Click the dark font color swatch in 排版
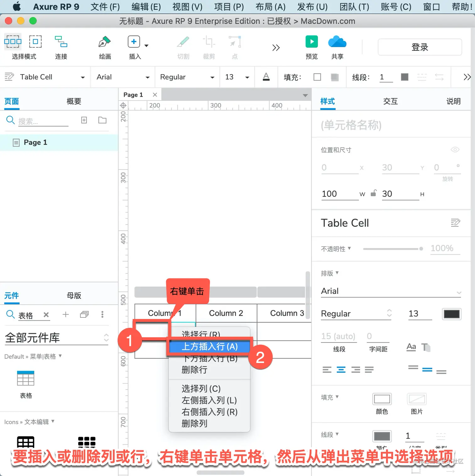Screen dimensions: 475x476 pos(451,314)
